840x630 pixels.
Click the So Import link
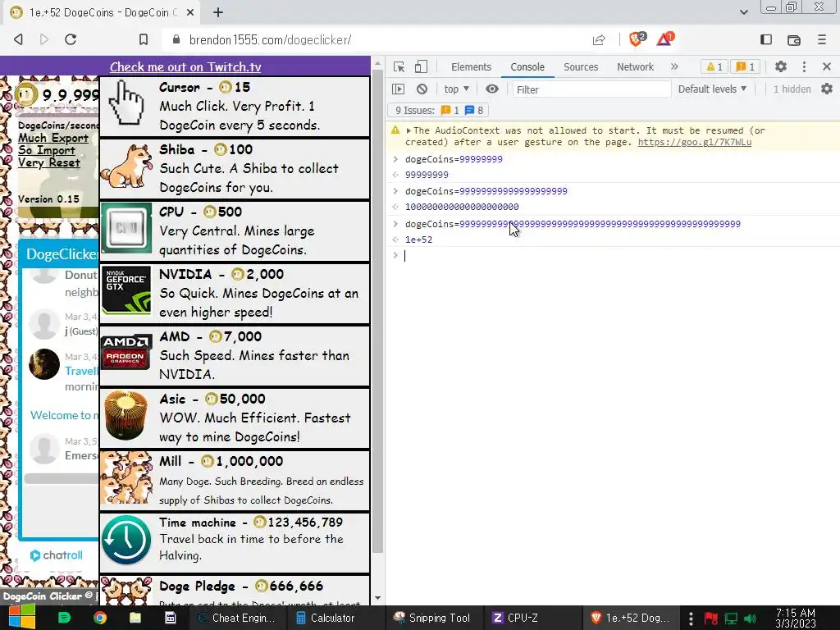[47, 150]
